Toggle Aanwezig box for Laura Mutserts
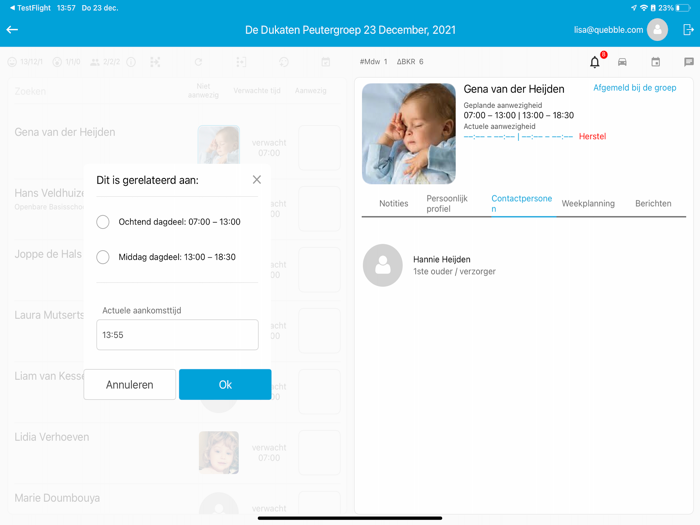The height and width of the screenshot is (525, 700). 319,331
